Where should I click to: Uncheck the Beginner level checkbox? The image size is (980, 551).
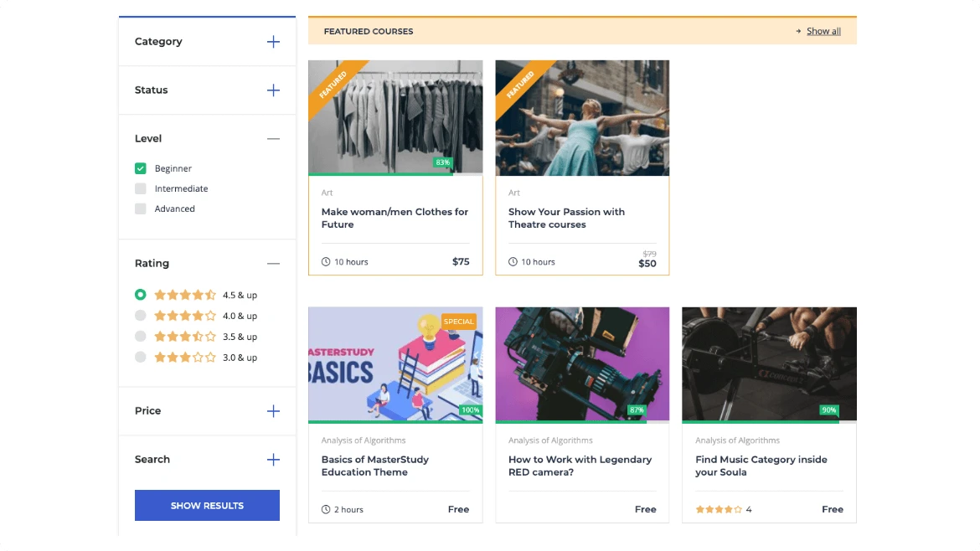click(141, 168)
